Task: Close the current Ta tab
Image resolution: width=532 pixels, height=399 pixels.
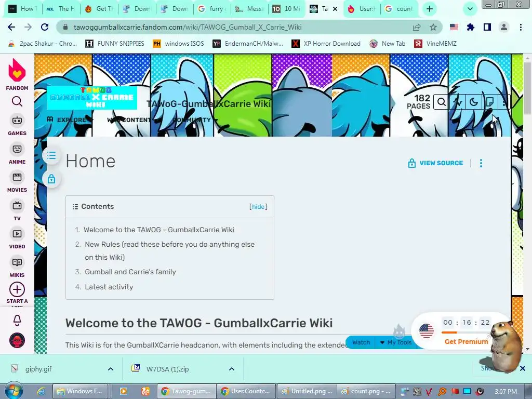Action: click(x=335, y=9)
